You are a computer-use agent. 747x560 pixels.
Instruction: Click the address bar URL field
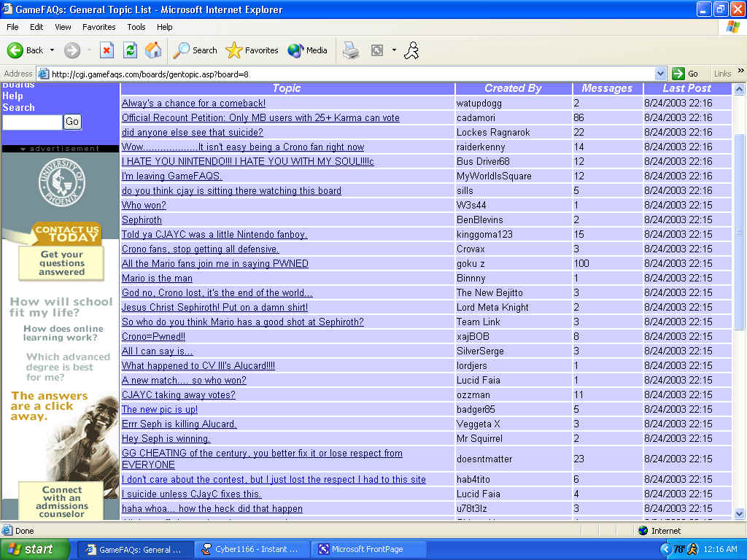tap(352, 74)
